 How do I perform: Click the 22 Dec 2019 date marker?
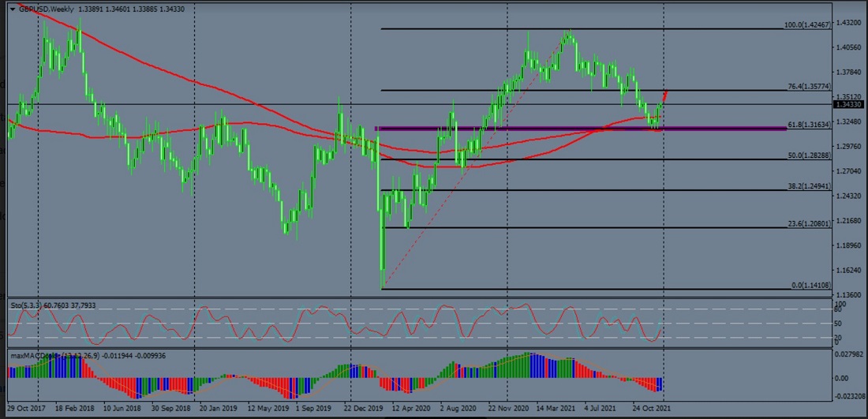coord(365,410)
